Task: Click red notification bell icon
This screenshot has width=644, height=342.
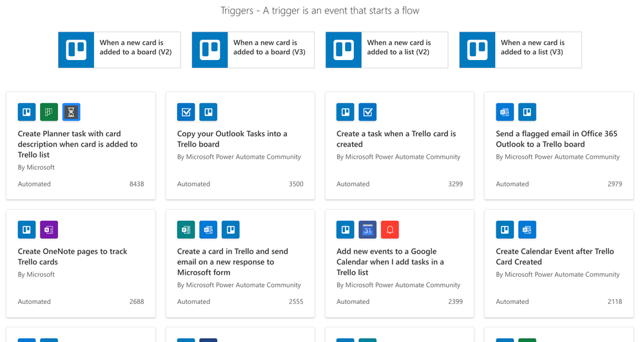Action: pos(390,229)
